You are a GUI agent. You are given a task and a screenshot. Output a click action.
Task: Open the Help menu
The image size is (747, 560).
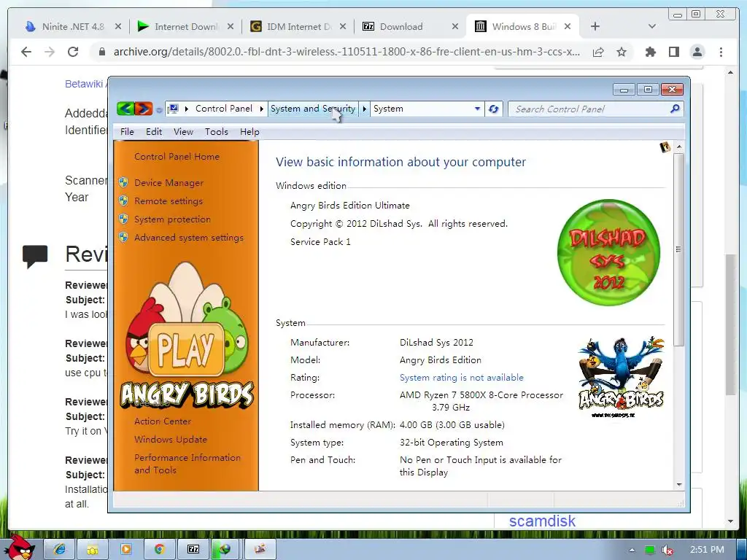[x=249, y=132]
